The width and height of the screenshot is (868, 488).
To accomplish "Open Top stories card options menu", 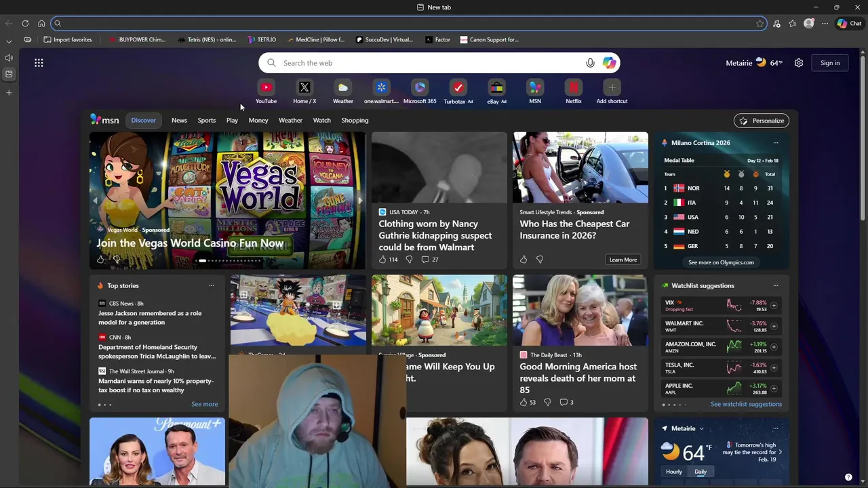I will 212,286.
